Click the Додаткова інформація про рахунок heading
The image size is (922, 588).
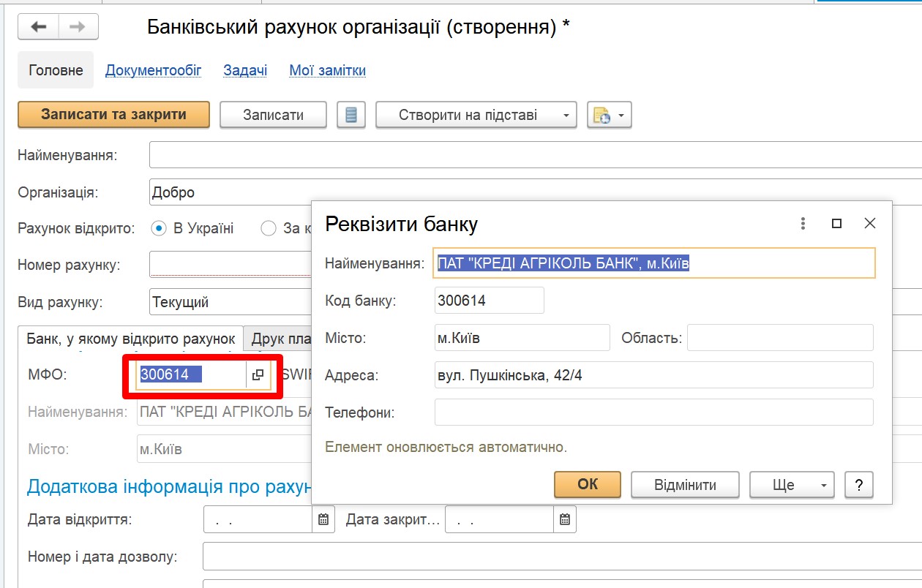169,486
